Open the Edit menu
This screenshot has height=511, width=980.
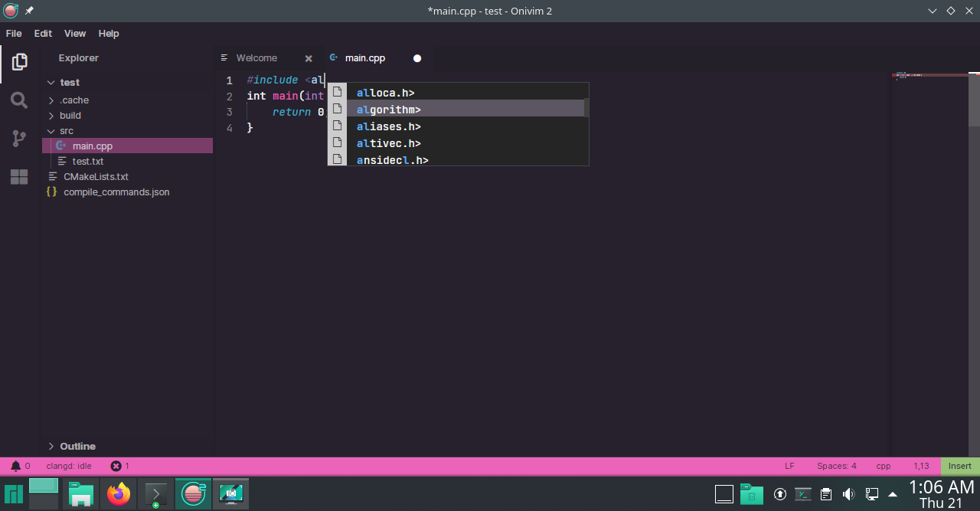point(42,33)
